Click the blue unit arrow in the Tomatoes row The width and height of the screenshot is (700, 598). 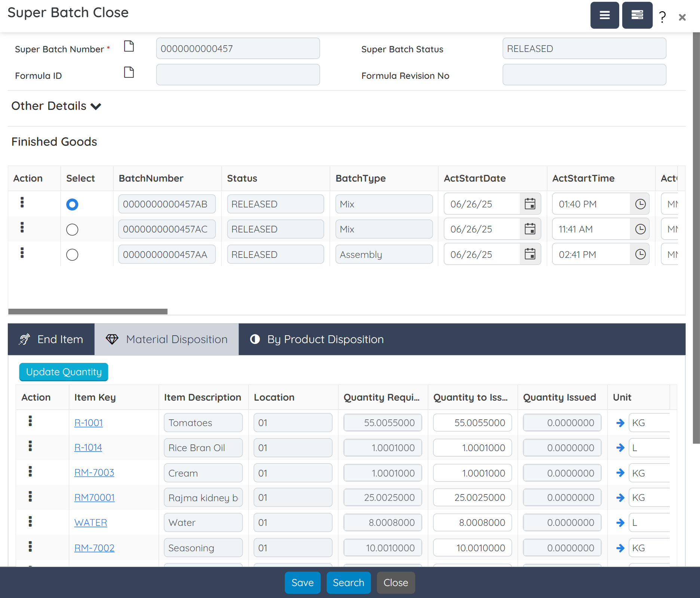tap(620, 423)
